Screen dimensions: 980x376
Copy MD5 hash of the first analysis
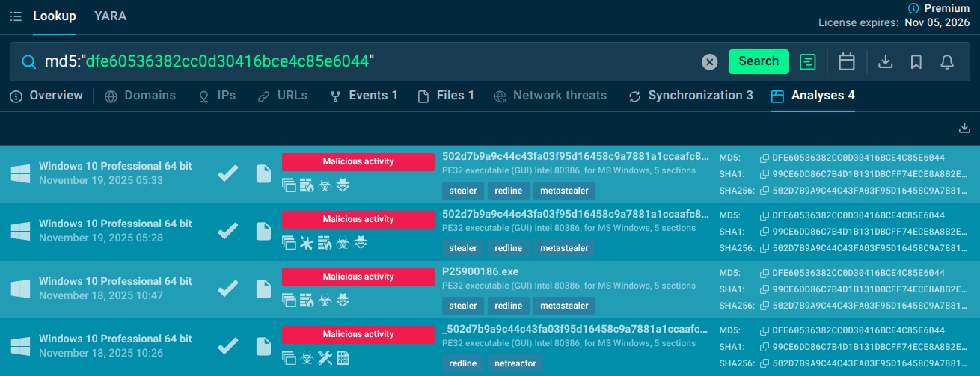tap(765, 158)
